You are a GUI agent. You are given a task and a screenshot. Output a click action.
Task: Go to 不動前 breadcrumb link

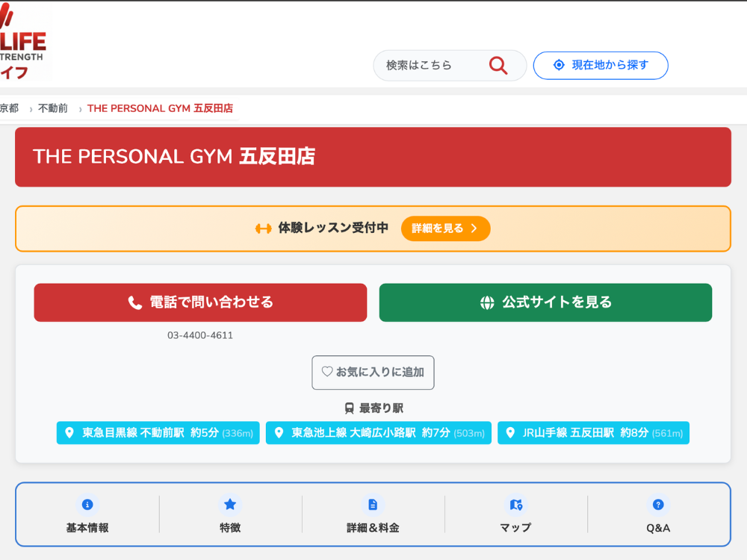click(x=53, y=108)
